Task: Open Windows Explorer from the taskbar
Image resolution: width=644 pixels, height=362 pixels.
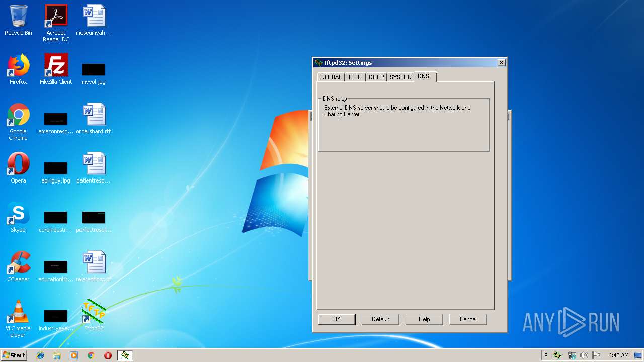Action: pos(57,355)
